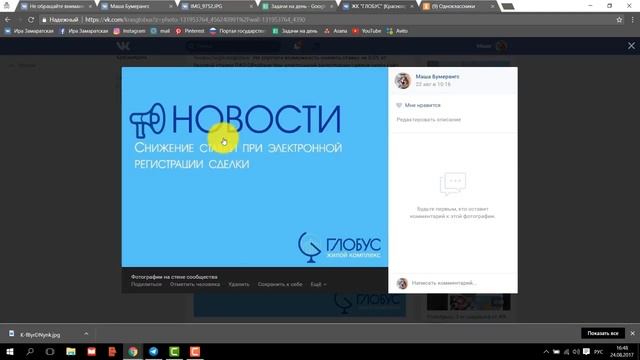Open Telegram from the taskbar
Viewport: 640px width, 360px height.
click(x=153, y=351)
